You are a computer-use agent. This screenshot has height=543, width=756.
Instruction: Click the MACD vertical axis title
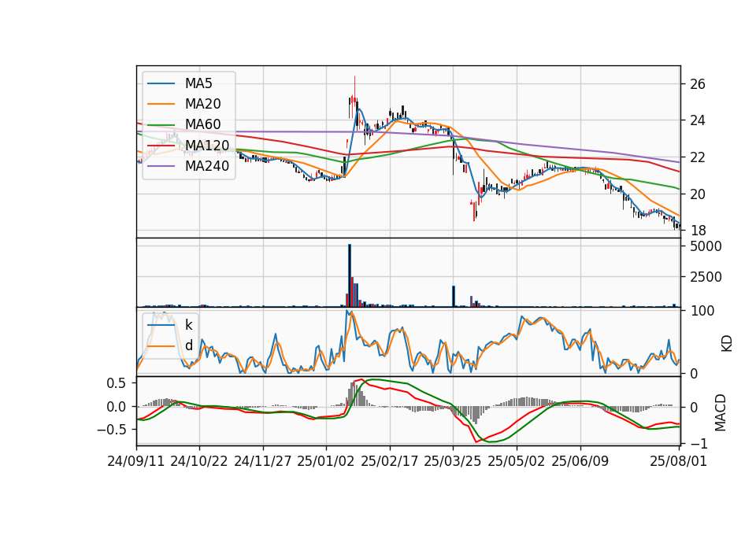tap(721, 412)
